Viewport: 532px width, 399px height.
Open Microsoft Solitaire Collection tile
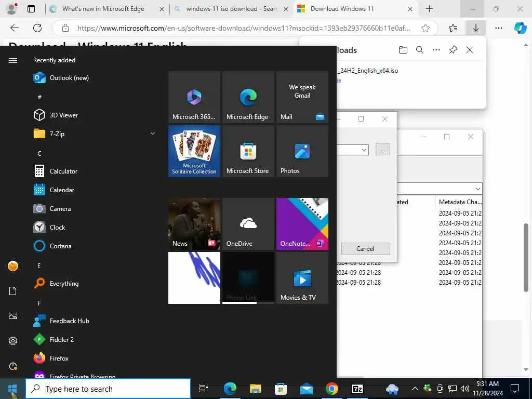pyautogui.click(x=194, y=151)
